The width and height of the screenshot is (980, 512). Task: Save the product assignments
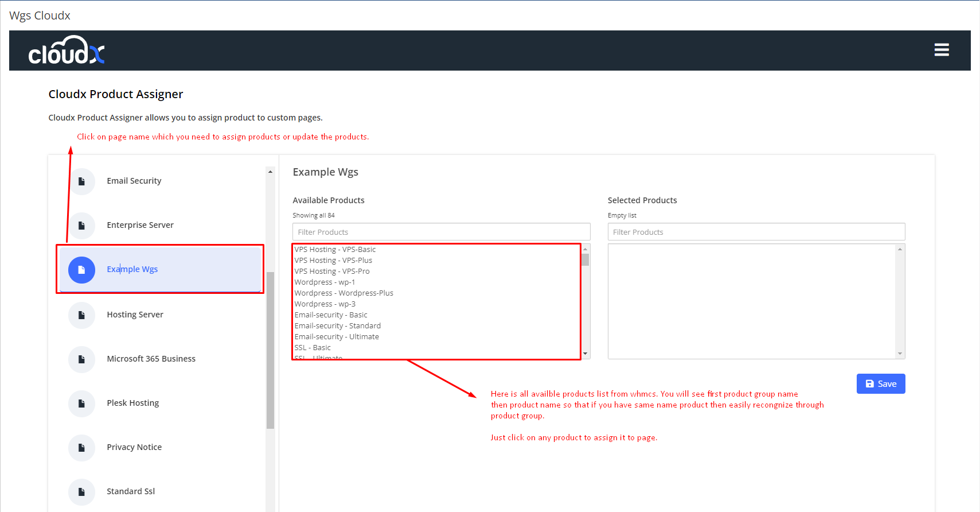point(880,384)
